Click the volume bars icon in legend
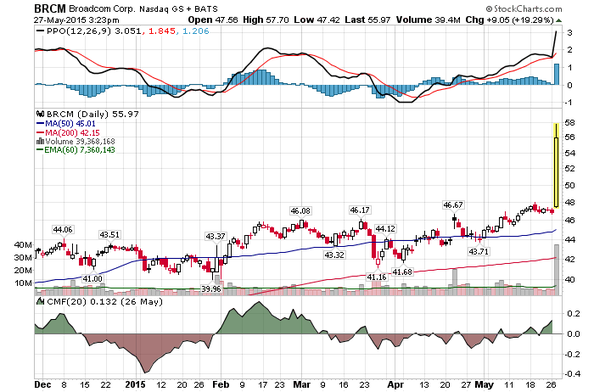Screen dimensions: 594x392 point(40,141)
